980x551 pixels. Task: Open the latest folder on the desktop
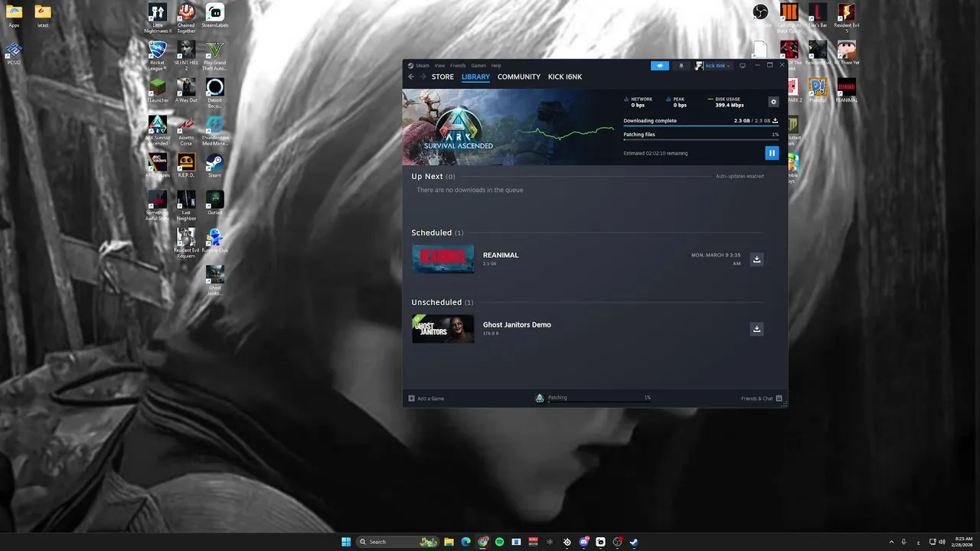(43, 16)
